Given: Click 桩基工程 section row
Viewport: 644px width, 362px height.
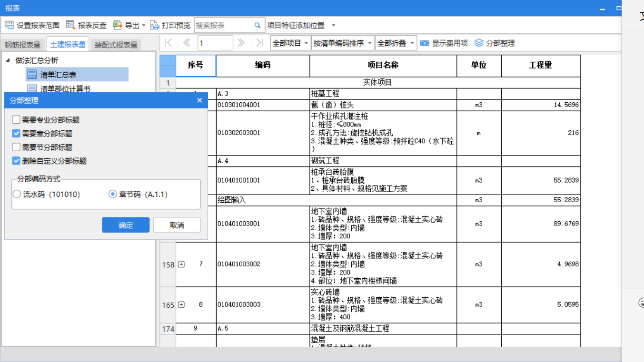Looking at the screenshot, I should 383,94.
